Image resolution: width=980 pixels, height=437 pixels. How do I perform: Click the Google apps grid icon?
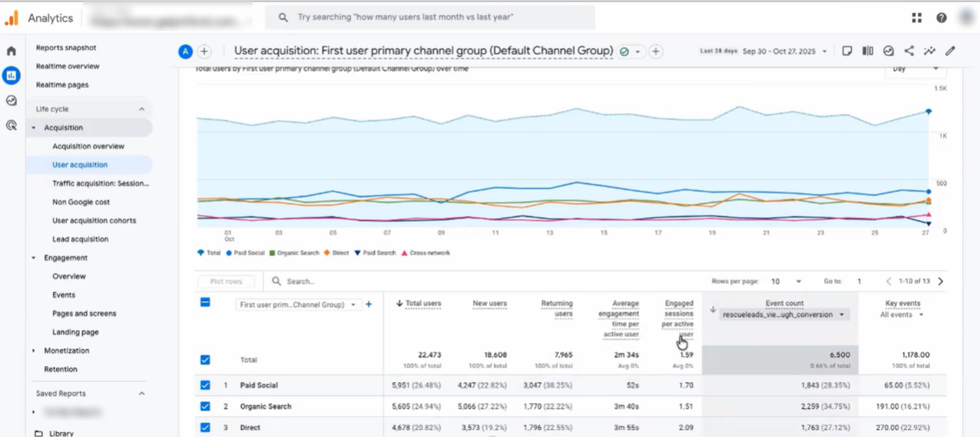(x=917, y=18)
